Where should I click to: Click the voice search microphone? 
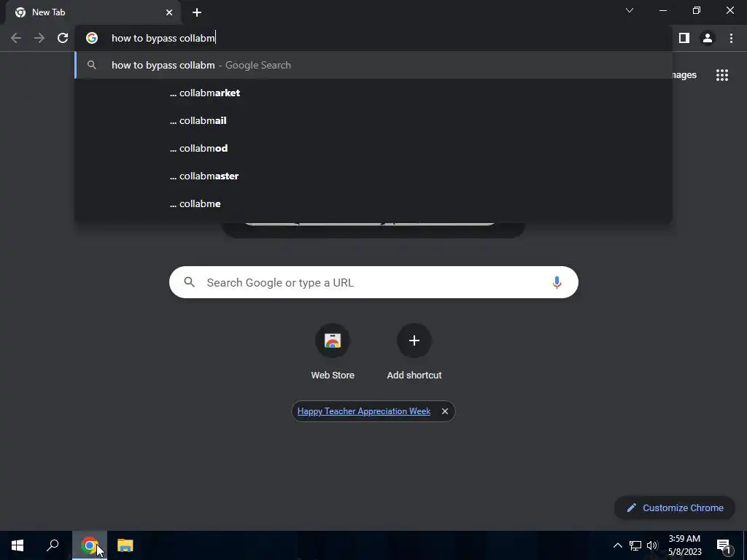tap(557, 282)
